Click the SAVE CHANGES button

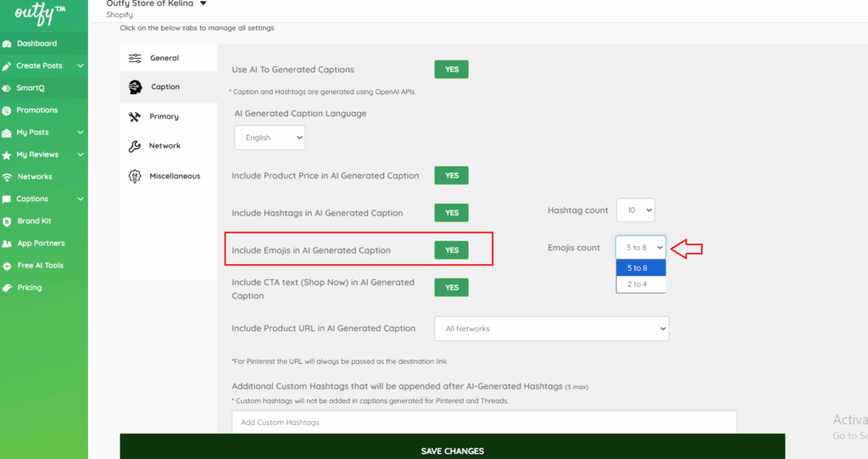click(452, 450)
